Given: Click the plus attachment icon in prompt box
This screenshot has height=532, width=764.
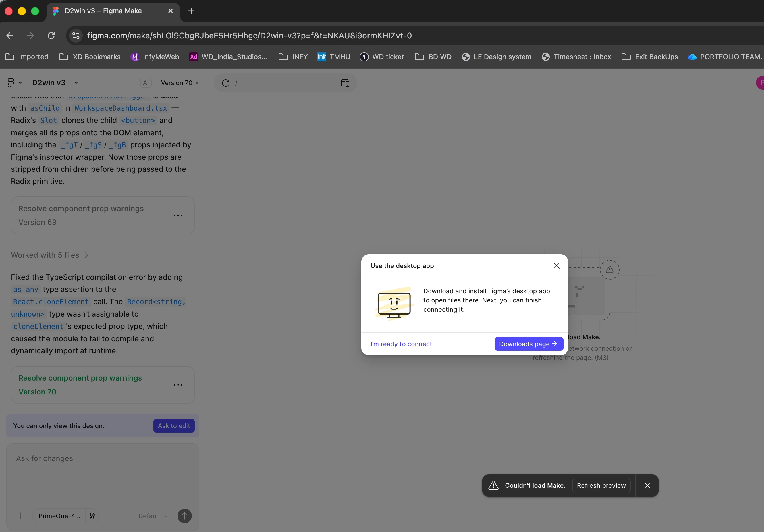Looking at the screenshot, I should (x=21, y=516).
